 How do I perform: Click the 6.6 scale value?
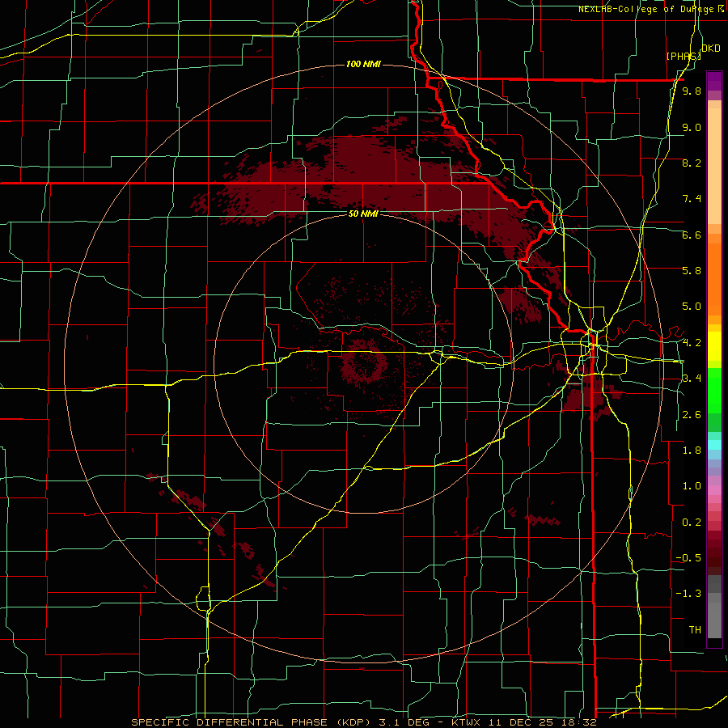(x=692, y=235)
